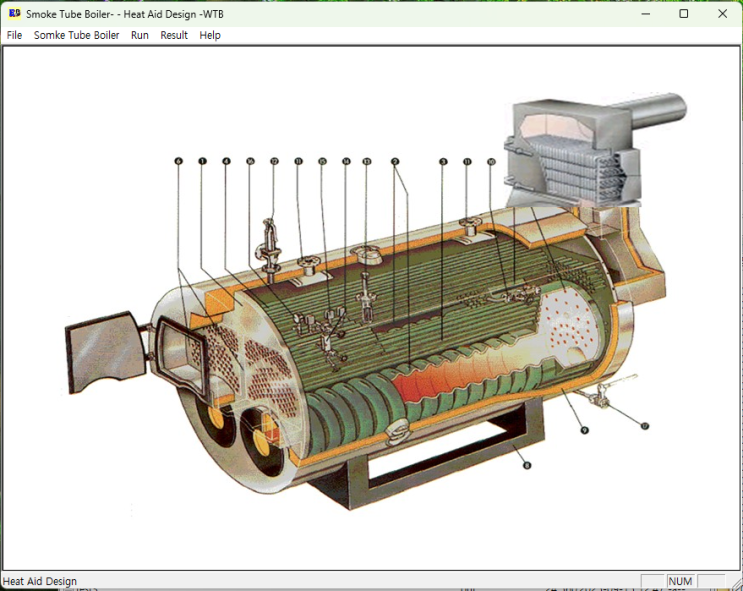The height and width of the screenshot is (591, 743).
Task: Click callout marker 2 on the diagram
Action: click(x=395, y=162)
